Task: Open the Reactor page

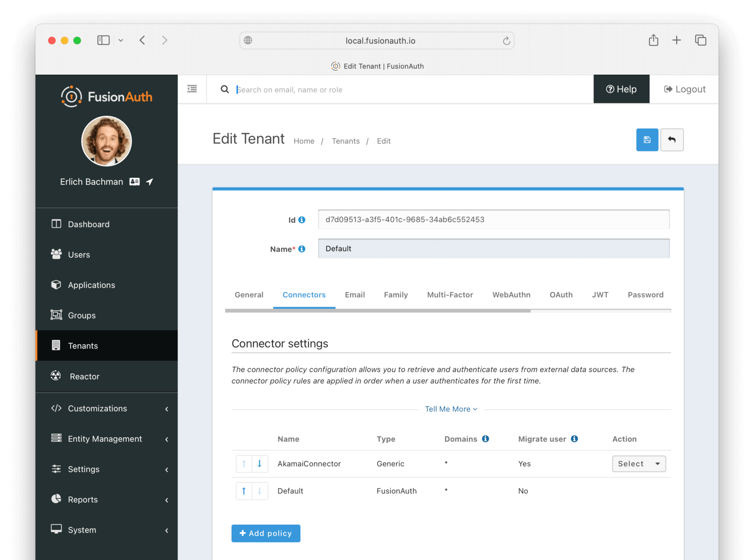Action: (x=84, y=376)
